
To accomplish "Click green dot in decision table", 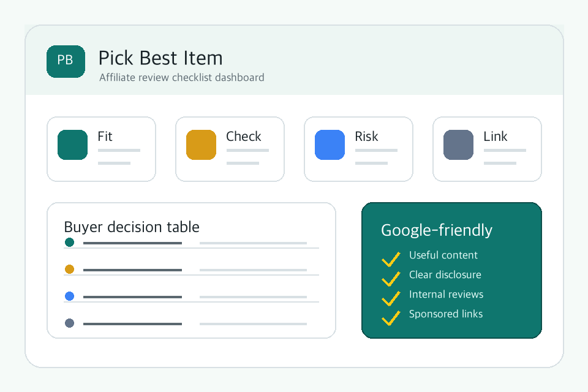I will [69, 243].
